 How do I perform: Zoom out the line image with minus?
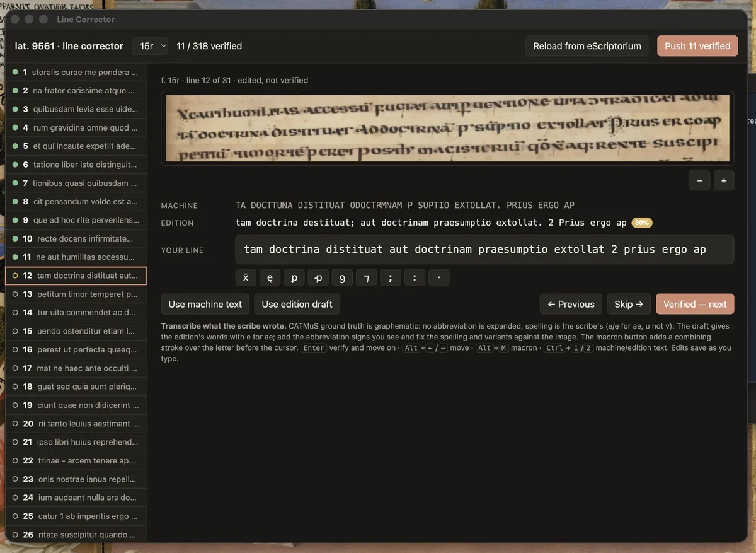click(x=700, y=181)
